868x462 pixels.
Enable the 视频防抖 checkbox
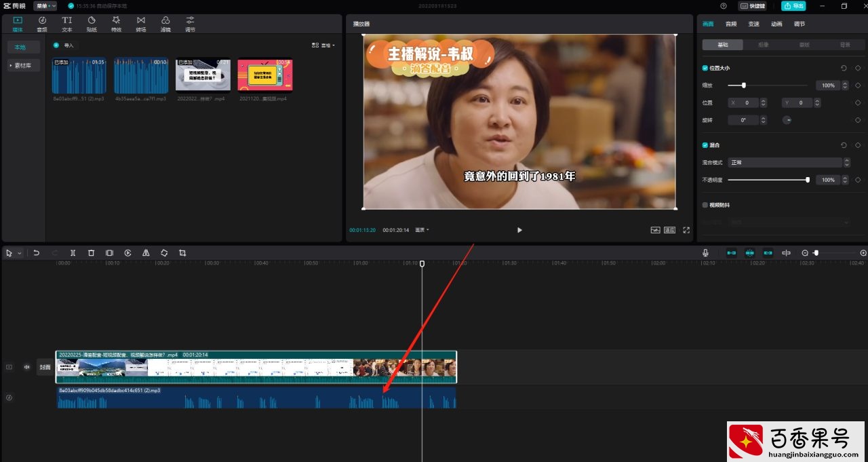pyautogui.click(x=705, y=205)
